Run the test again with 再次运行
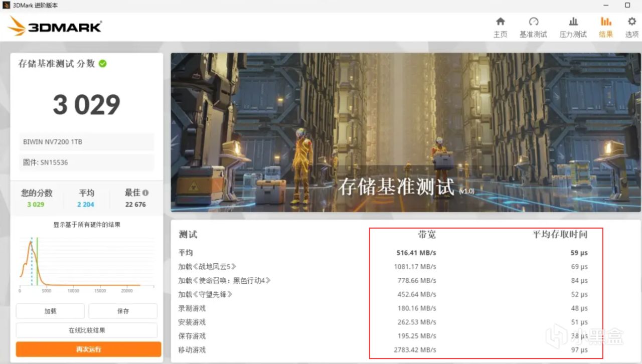The width and height of the screenshot is (642, 364). [88, 349]
